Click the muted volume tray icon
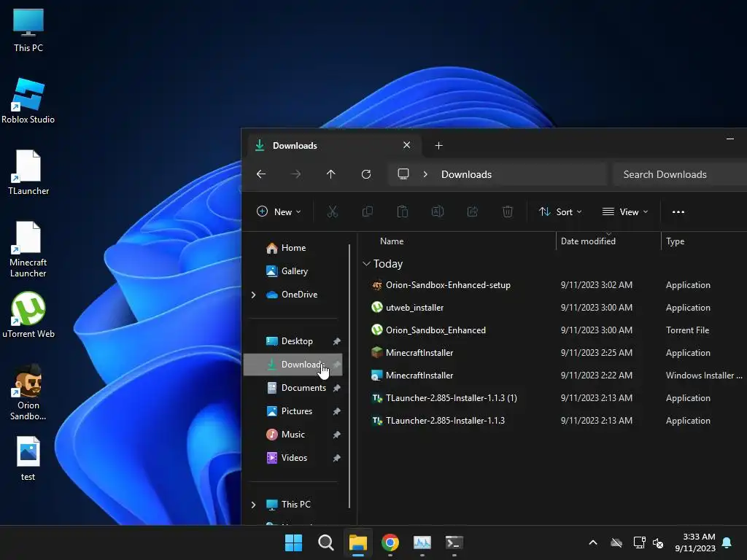Screen dimensions: 747x560 659,542
